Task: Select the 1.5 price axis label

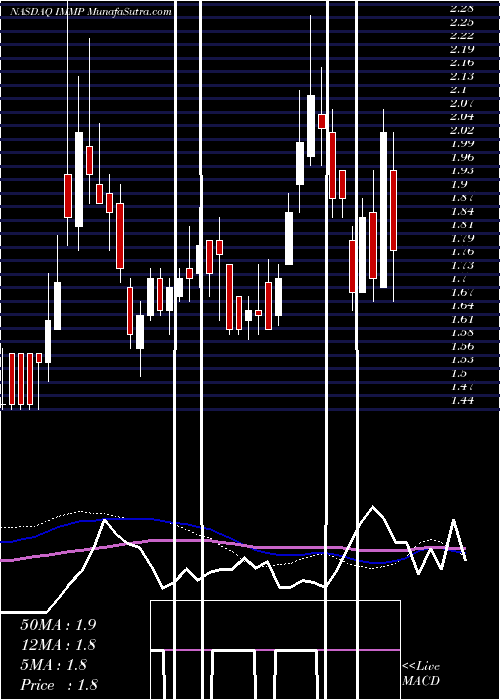Action: click(x=458, y=373)
